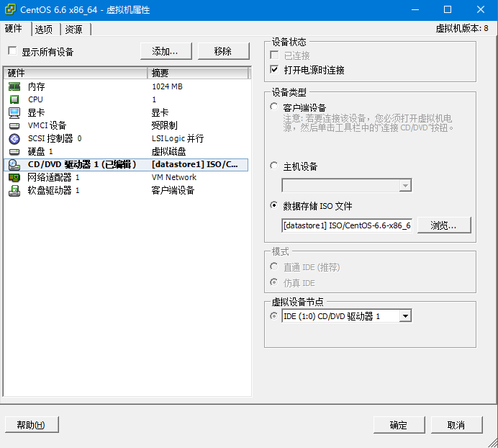
Task: Click the SCSI 控制器 controller icon
Action: 14,138
